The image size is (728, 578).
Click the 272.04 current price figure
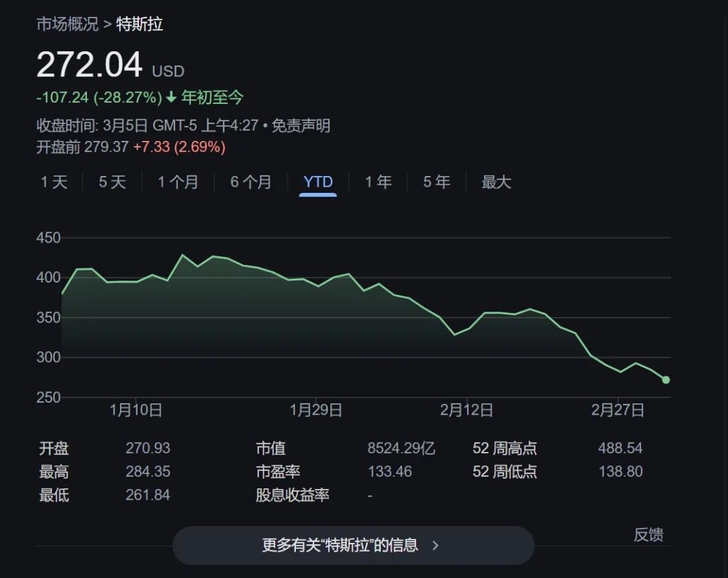90,66
